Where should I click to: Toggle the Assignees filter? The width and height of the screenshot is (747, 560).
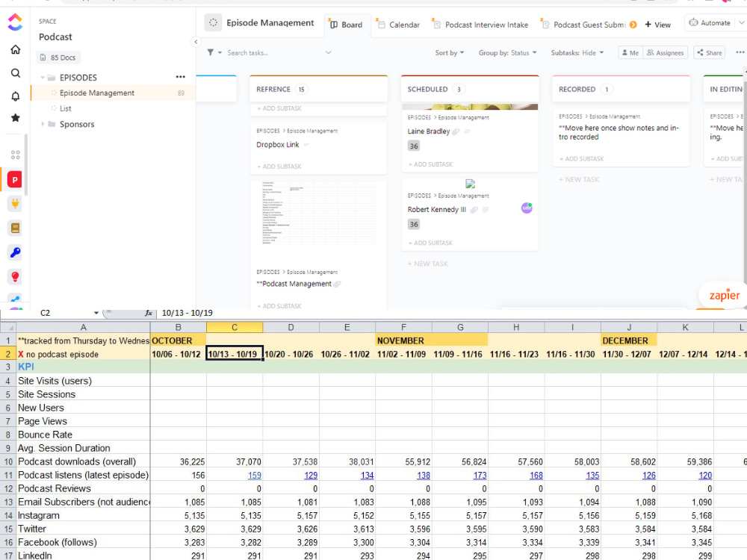click(665, 53)
